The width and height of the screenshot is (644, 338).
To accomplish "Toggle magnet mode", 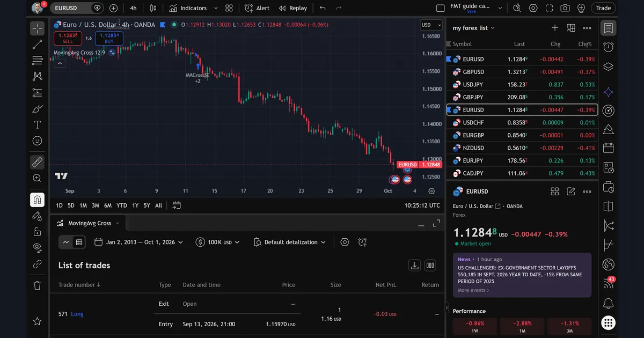I will [37, 200].
